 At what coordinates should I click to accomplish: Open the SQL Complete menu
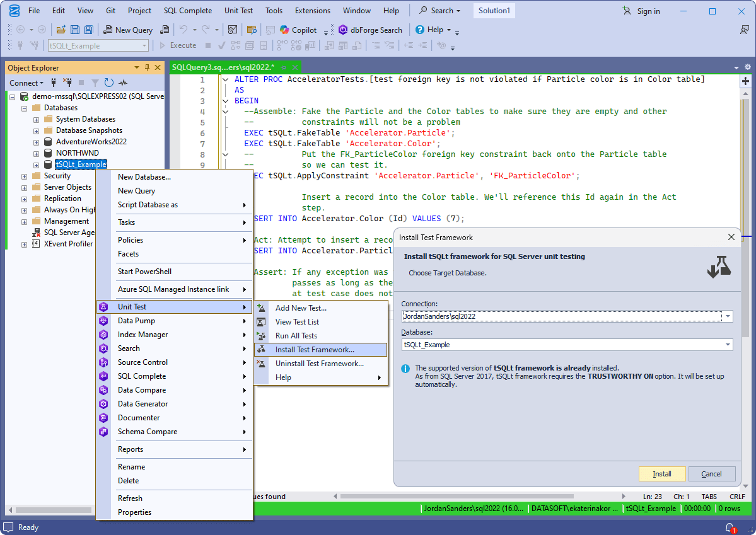(x=187, y=11)
